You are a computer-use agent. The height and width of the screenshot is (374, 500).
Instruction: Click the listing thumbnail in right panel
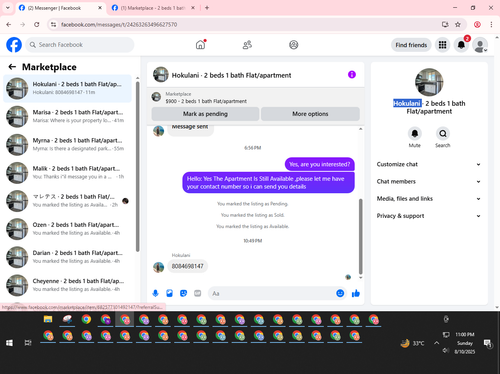[x=429, y=82]
